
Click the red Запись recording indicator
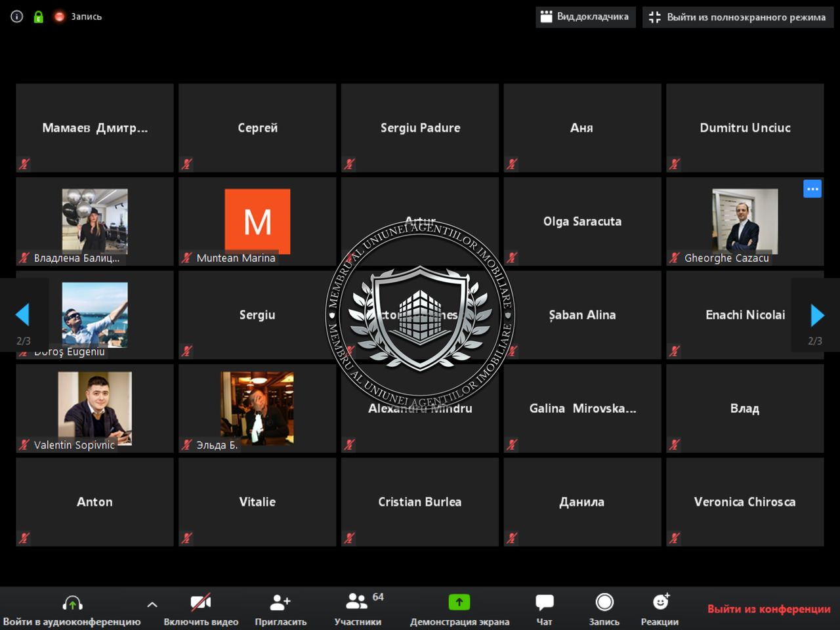[79, 16]
